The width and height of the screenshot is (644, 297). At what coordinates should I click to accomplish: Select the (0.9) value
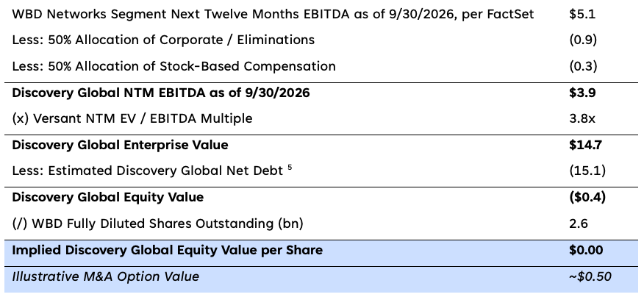[583, 40]
